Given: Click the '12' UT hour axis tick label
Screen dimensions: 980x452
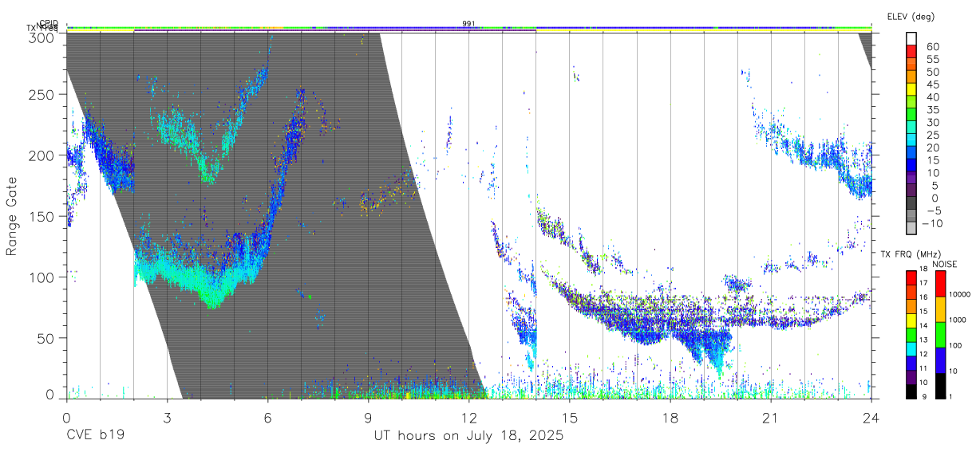Looking at the screenshot, I should (469, 418).
